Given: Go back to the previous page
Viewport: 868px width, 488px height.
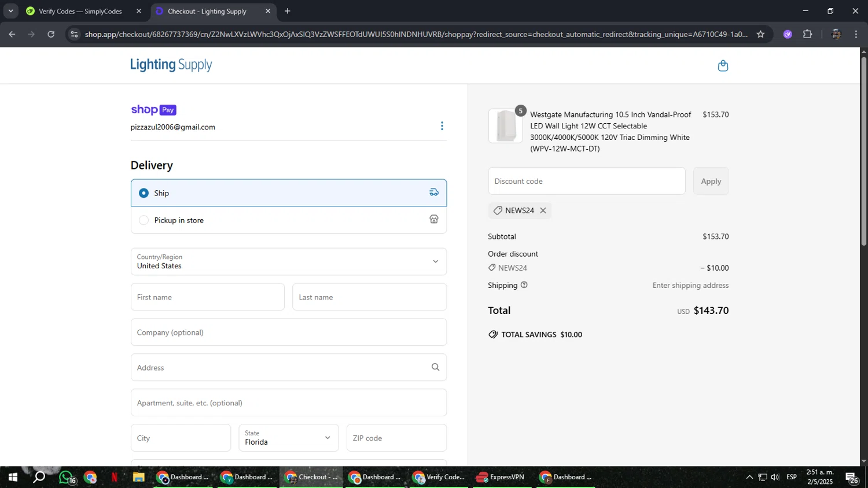Looking at the screenshot, I should 12,34.
